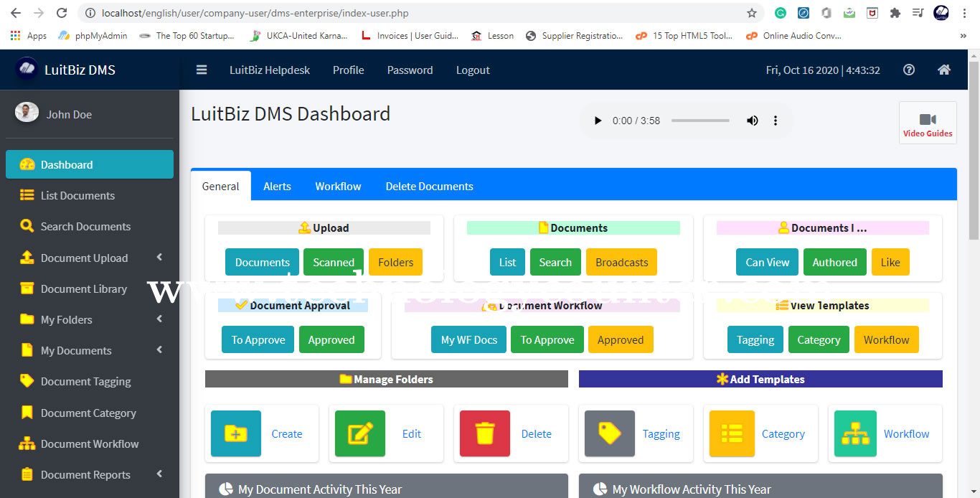Open the Profile link in top bar

click(348, 70)
